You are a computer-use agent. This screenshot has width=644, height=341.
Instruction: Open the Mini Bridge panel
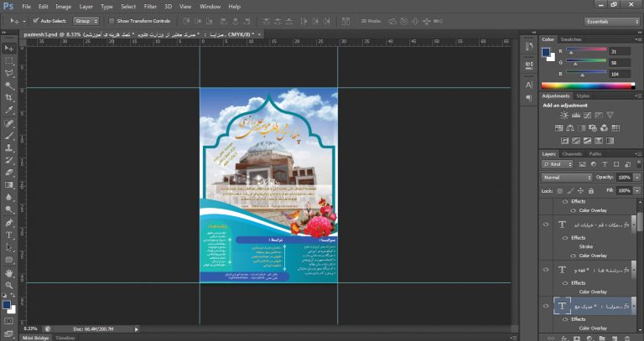pos(35,337)
